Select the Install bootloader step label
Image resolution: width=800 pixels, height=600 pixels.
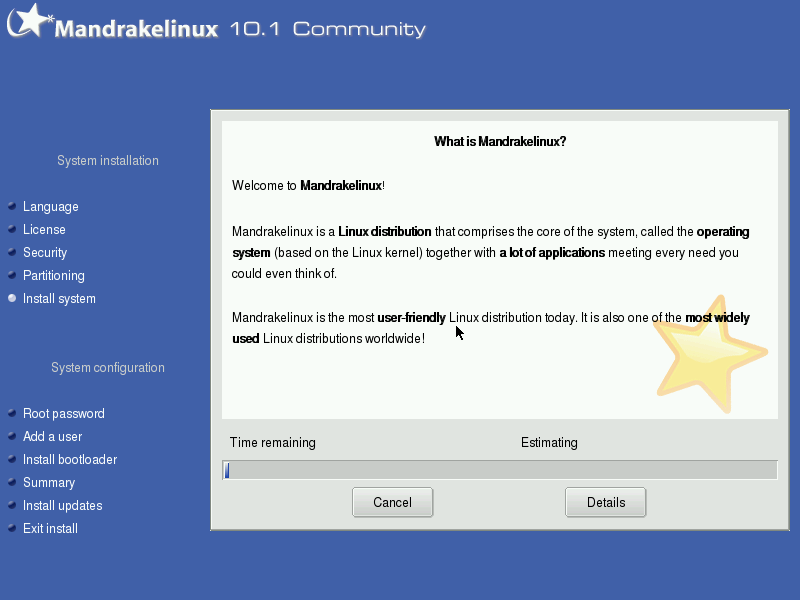(70, 459)
